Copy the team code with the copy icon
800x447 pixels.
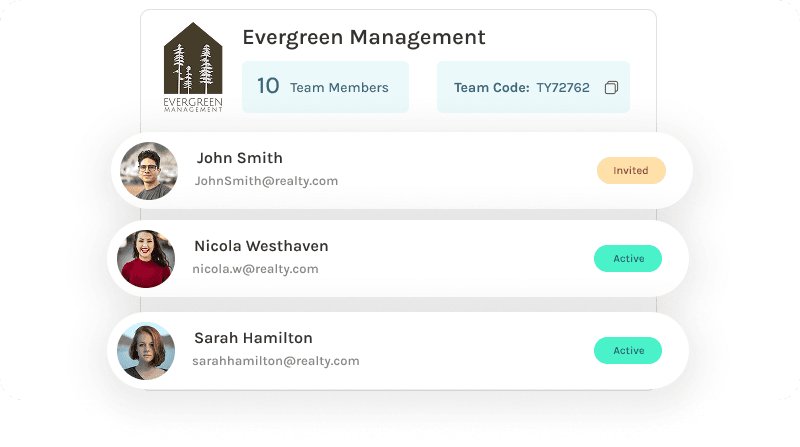pyautogui.click(x=611, y=88)
